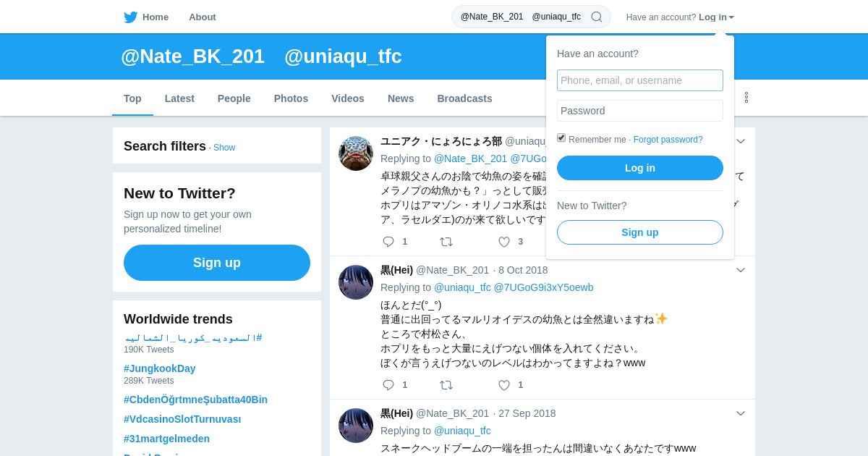Open 黒(Hei) name on 8 Oct tweet
Viewport: 868px width, 456px height.
tap(396, 270)
